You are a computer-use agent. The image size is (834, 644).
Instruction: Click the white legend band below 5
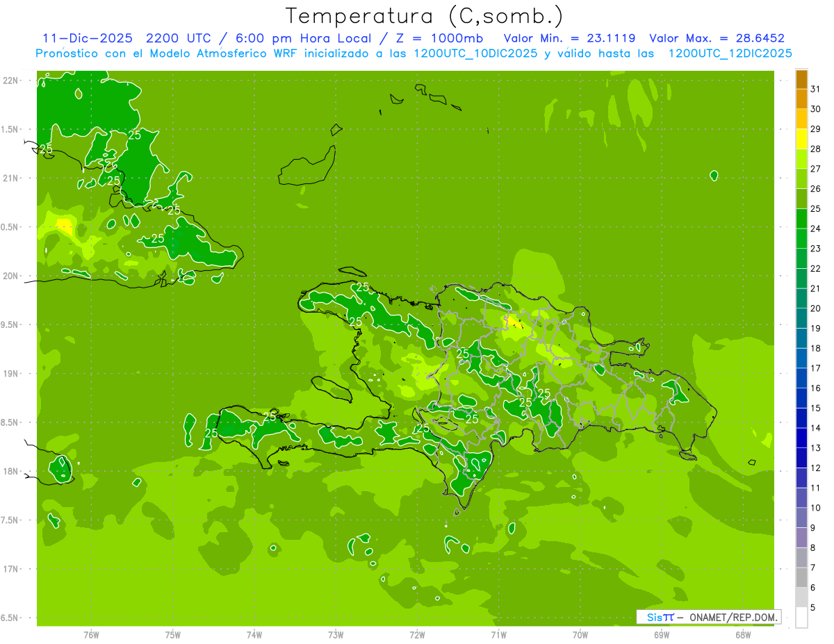[x=801, y=618]
